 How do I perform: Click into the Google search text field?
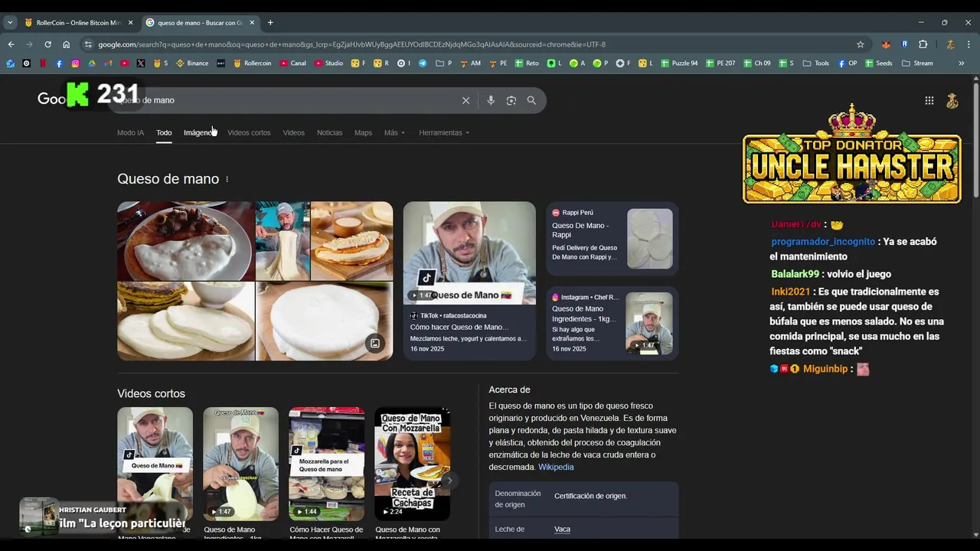tap(291, 100)
